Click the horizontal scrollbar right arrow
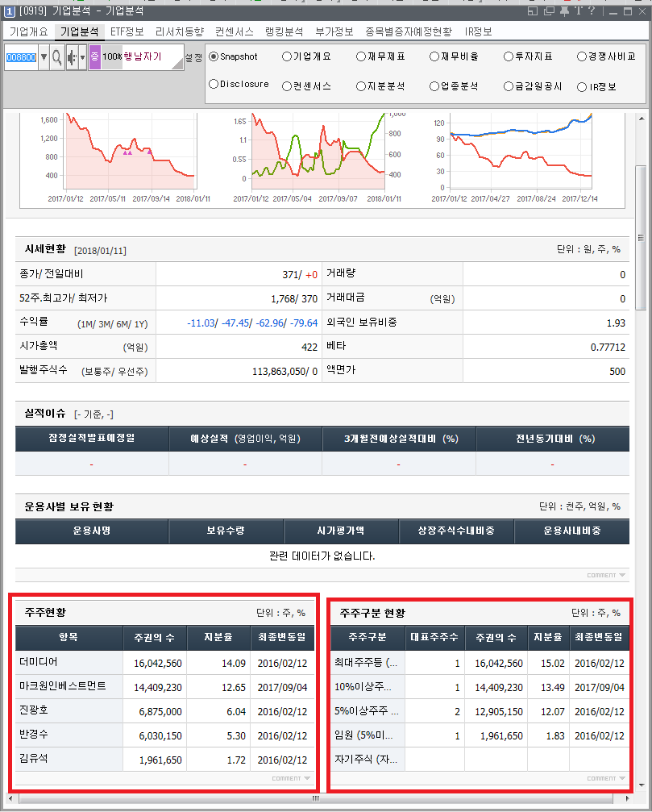The height and width of the screenshot is (812, 652). 629,798
